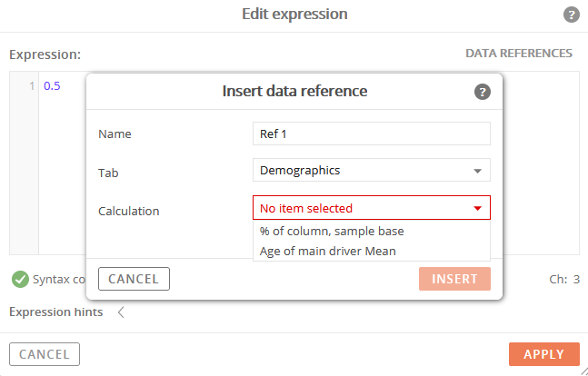This screenshot has height=376, width=588.
Task: Open the Demographics tab combo box
Action: click(x=372, y=170)
